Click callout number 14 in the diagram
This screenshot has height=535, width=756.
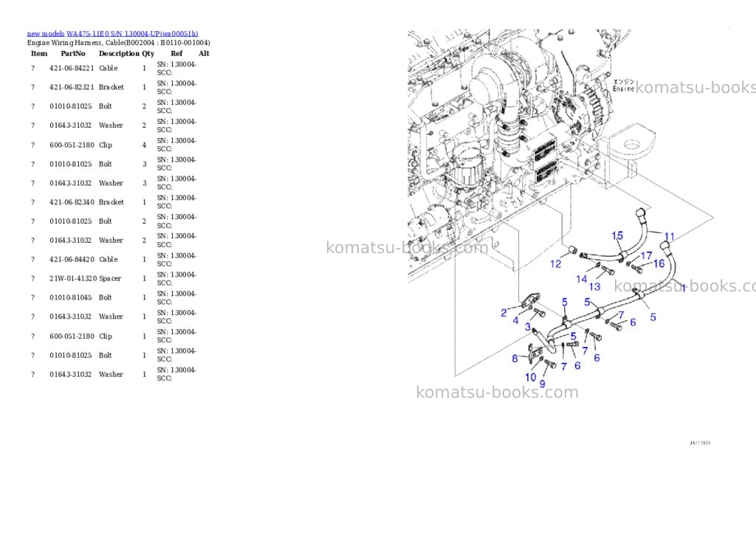(x=582, y=279)
